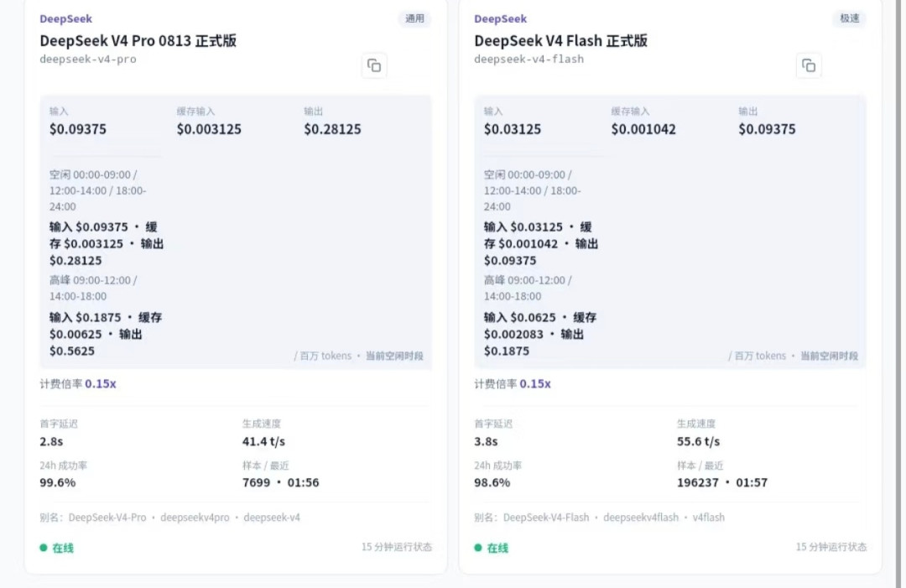906x588 pixels.
Task: Click Flash generation speed 55.6 t/s
Action: [x=699, y=442]
